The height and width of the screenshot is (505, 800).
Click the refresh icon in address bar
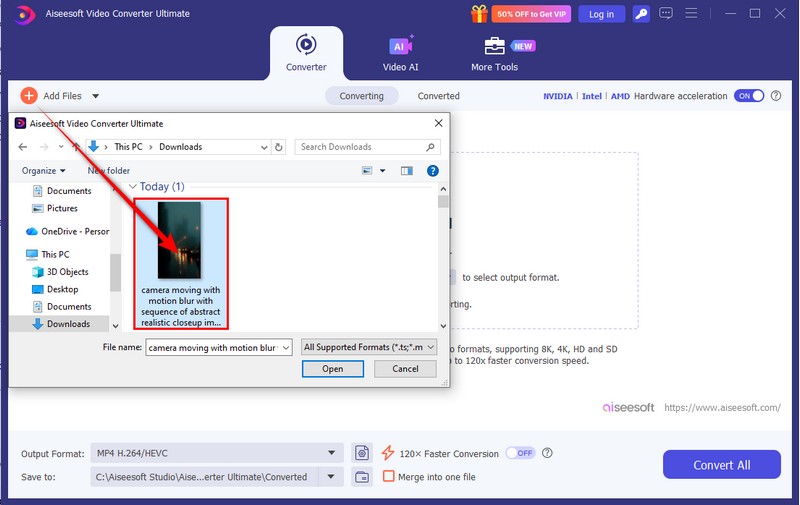pyautogui.click(x=279, y=147)
